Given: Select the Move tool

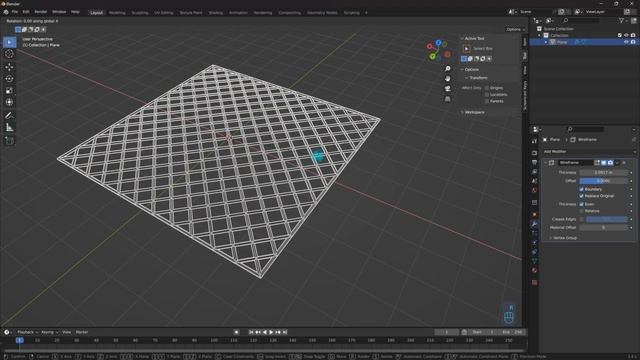Looking at the screenshot, I should point(9,67).
